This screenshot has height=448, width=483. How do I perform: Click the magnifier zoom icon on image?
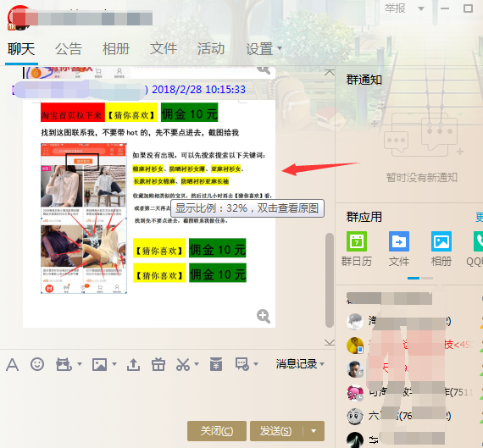264,316
